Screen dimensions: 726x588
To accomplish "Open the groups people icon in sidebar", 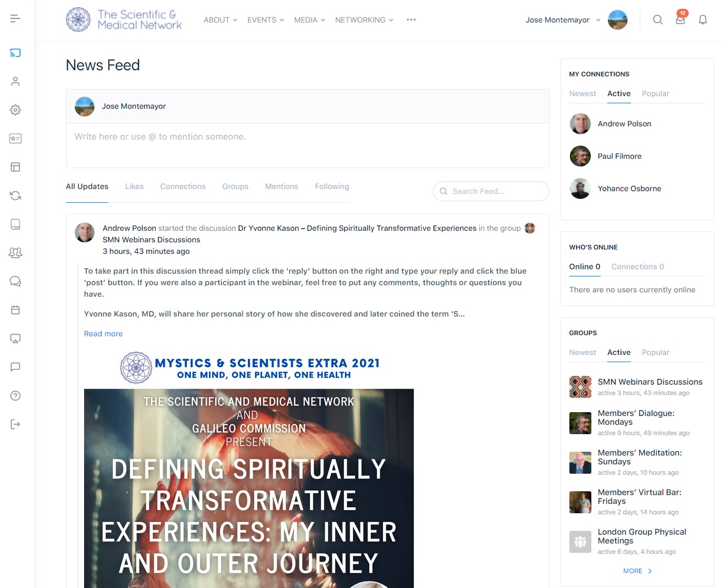I will point(15,253).
